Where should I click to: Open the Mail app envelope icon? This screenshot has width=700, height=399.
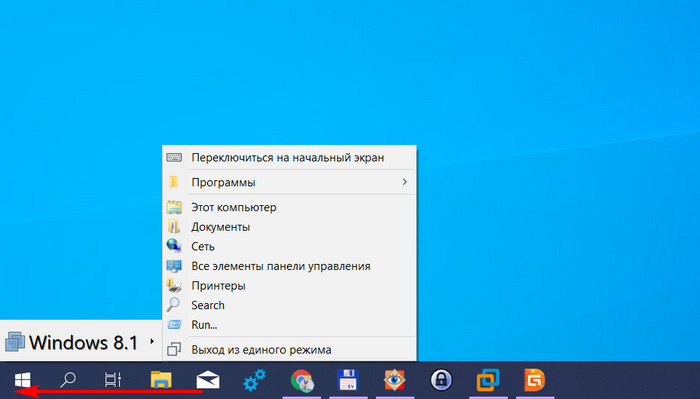coord(208,381)
